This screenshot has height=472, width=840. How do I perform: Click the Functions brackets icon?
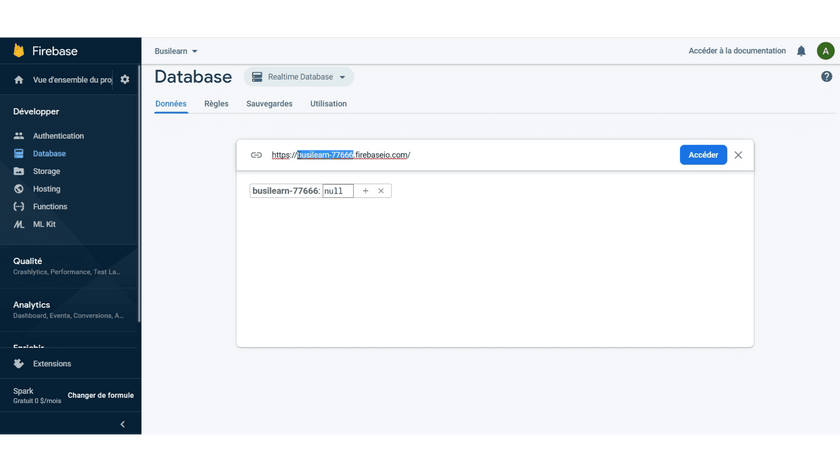(19, 207)
